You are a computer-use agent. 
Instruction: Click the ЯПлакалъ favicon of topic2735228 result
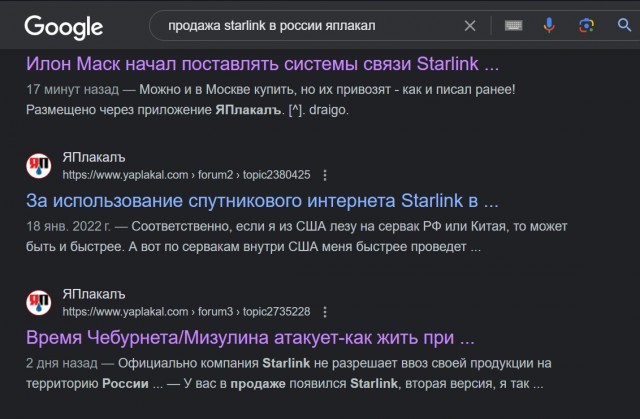click(39, 303)
